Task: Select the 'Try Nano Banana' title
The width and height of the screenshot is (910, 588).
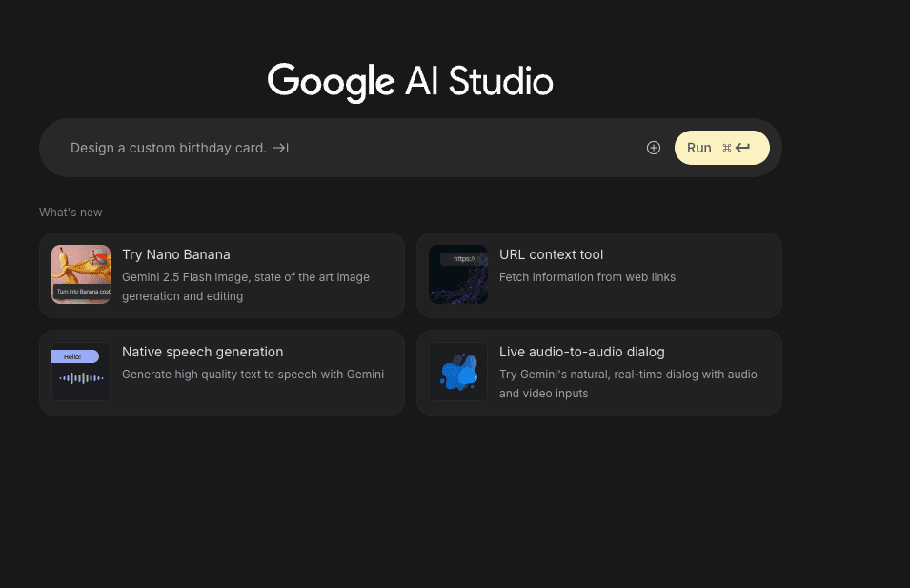Action: click(x=176, y=254)
